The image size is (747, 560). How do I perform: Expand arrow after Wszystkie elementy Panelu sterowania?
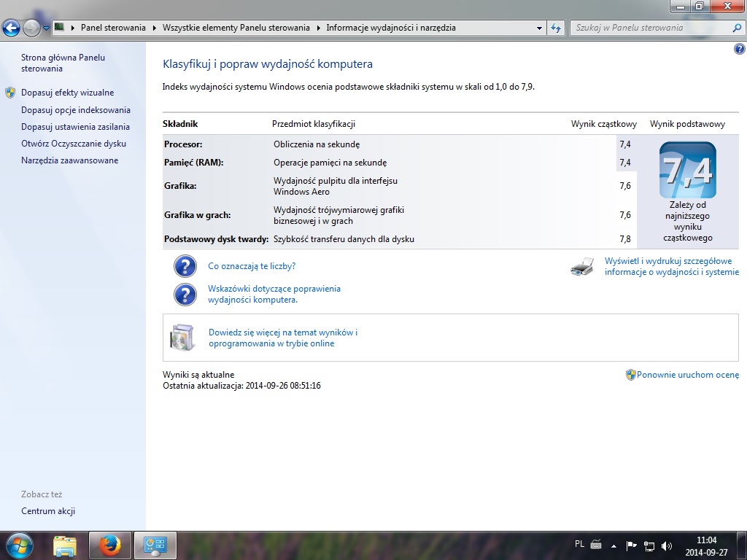pos(318,28)
